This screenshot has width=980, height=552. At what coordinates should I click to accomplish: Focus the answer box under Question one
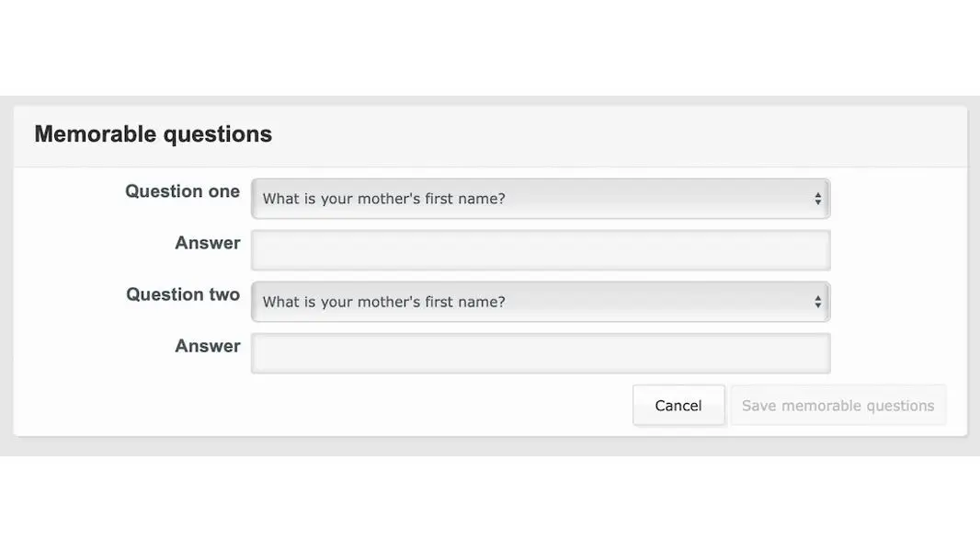click(541, 249)
